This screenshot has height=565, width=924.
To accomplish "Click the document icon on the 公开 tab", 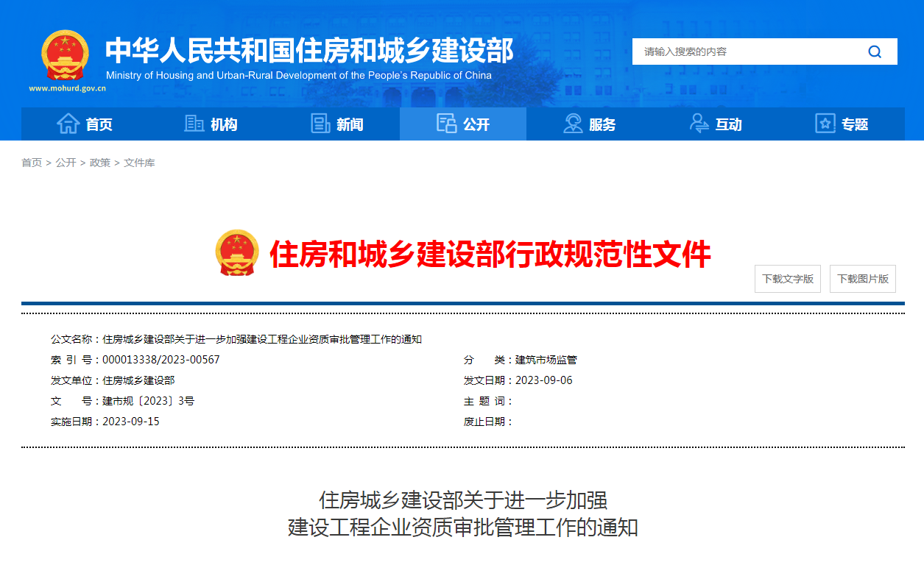I will (x=447, y=124).
